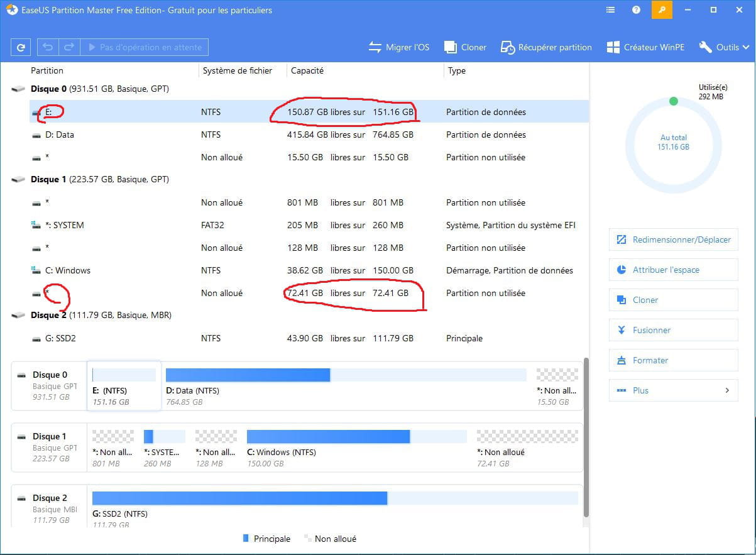Click the undo arrow icon

tap(48, 47)
